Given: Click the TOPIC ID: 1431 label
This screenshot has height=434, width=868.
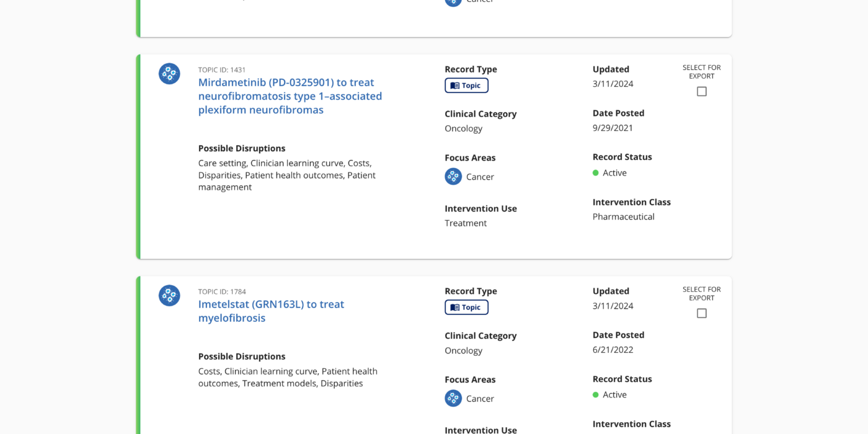Looking at the screenshot, I should tap(221, 69).
